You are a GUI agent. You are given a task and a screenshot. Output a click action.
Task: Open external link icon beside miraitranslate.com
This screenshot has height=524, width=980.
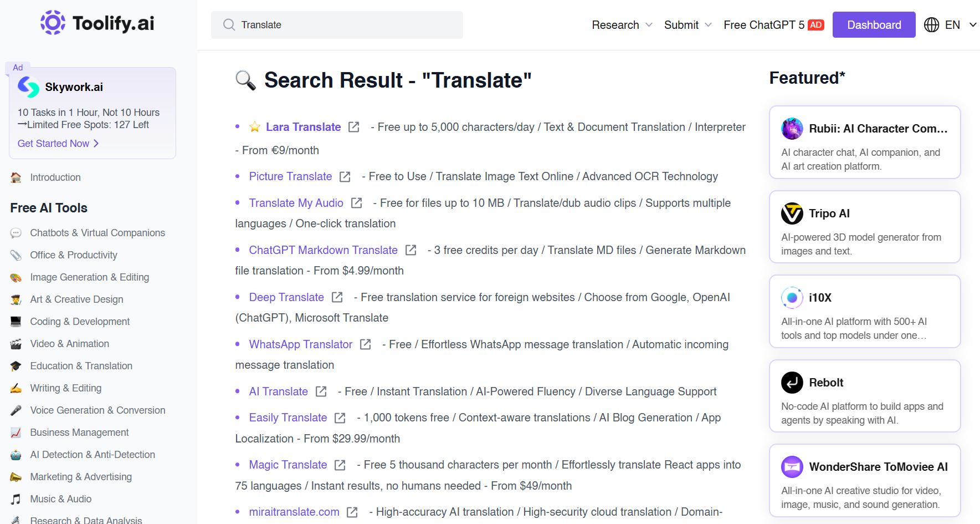point(352,512)
